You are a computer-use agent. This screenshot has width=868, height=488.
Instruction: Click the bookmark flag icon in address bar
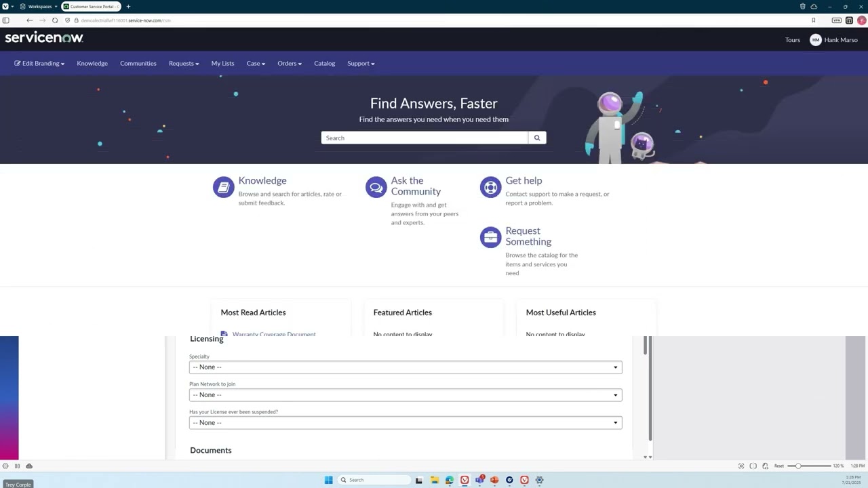pyautogui.click(x=813, y=20)
